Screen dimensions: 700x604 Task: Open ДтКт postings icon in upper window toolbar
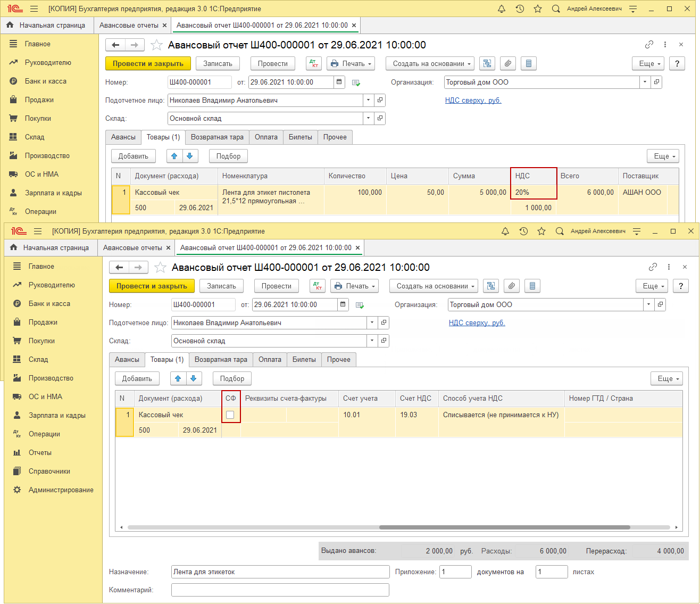(x=314, y=63)
